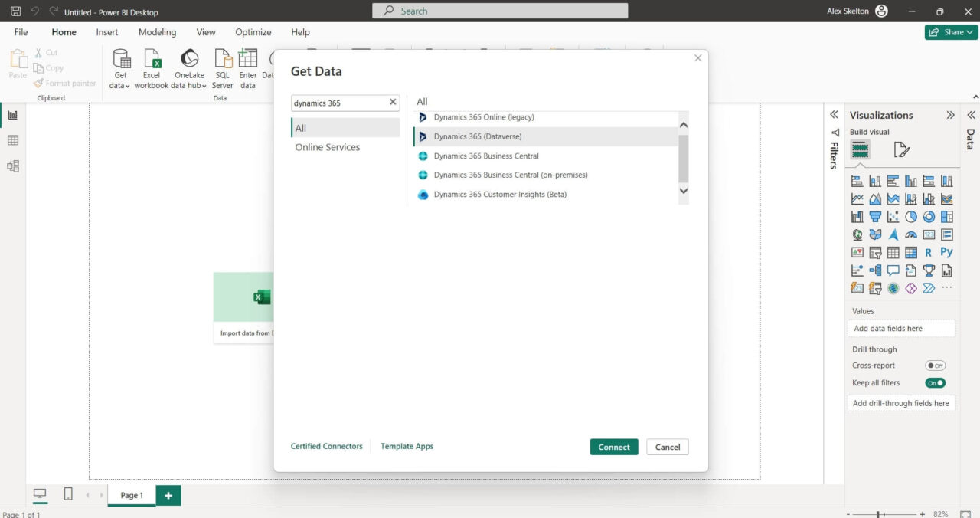Screen dimensions: 980x518
Task: Pick the treemap visual
Action: coord(947,217)
